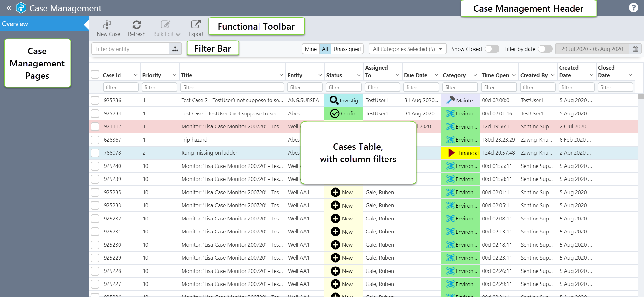Open the entity hierarchy picker icon
This screenshot has height=297, width=644.
[x=175, y=49]
